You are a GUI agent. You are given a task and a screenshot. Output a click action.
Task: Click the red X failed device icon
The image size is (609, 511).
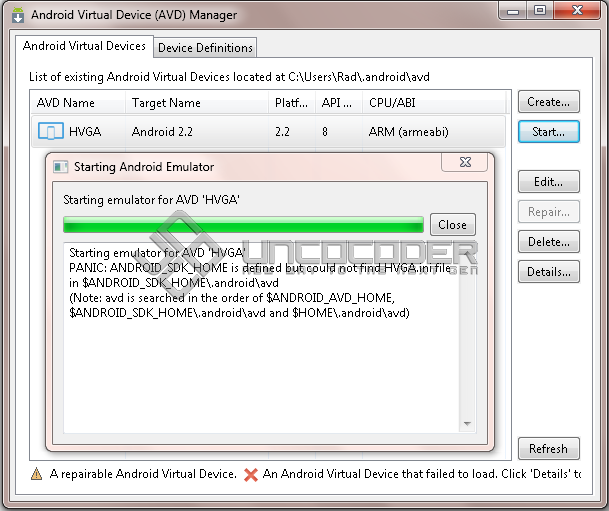click(251, 474)
